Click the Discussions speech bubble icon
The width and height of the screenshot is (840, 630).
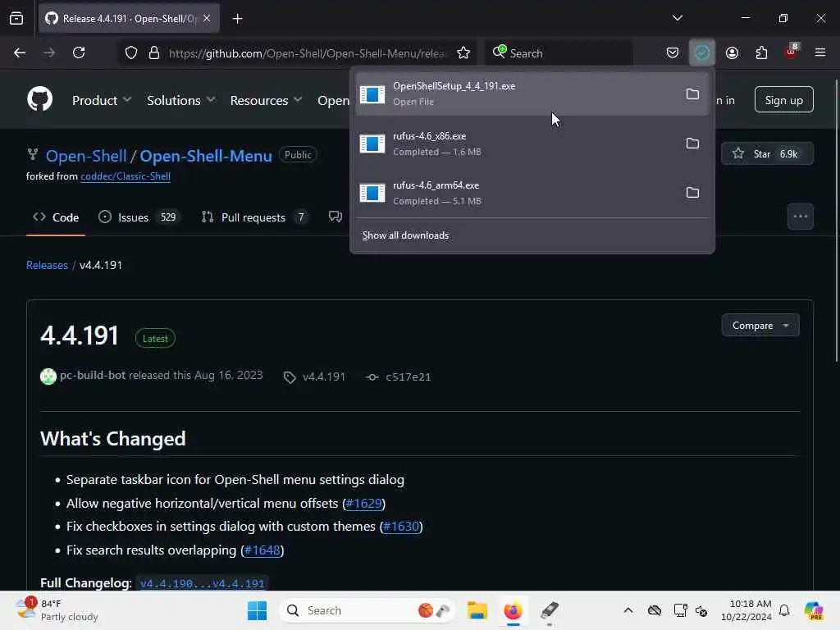pos(335,217)
